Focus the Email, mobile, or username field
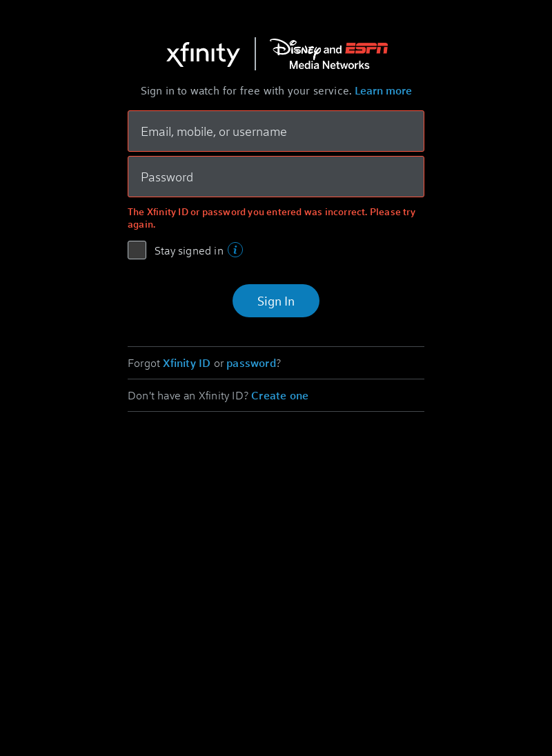 (276, 131)
